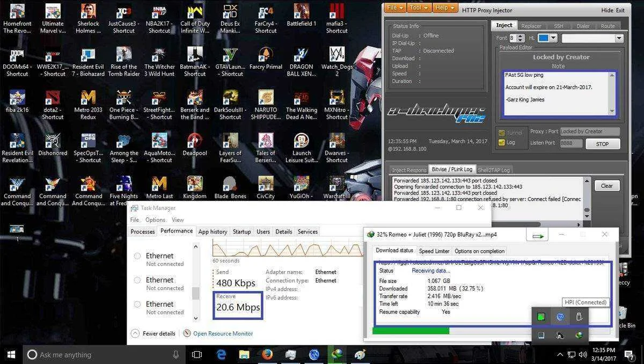The height and width of the screenshot is (364, 644).
Task: Click the Note text box scrollbar down arrow
Action: pos(612,112)
